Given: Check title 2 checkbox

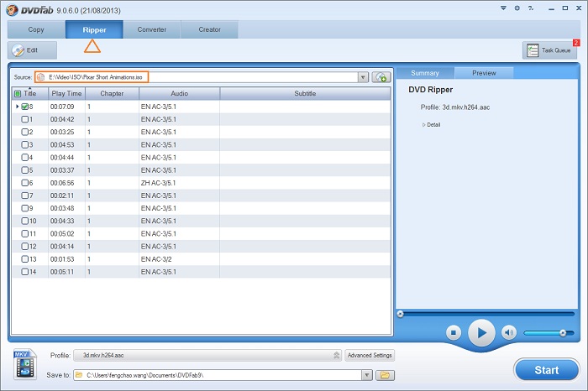Looking at the screenshot, I should (x=24, y=133).
